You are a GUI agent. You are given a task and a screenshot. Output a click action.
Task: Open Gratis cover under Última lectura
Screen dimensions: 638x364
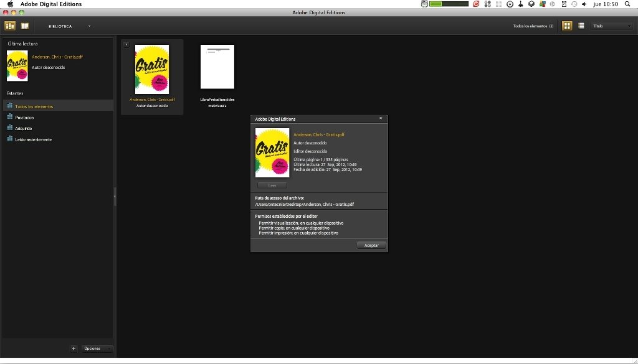click(x=17, y=66)
